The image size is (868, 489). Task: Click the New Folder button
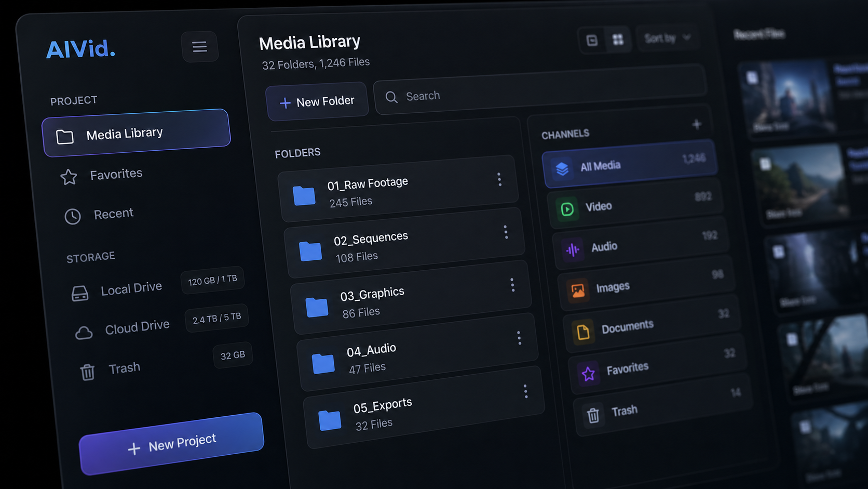click(x=317, y=101)
